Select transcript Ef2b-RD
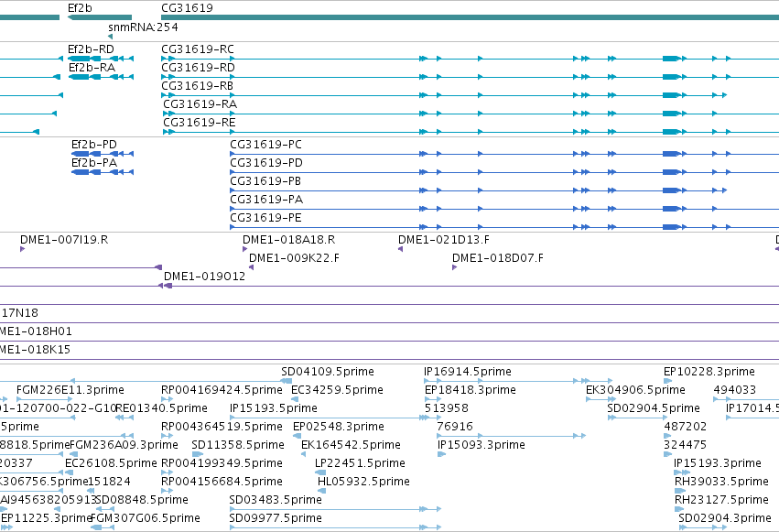 coord(91,49)
